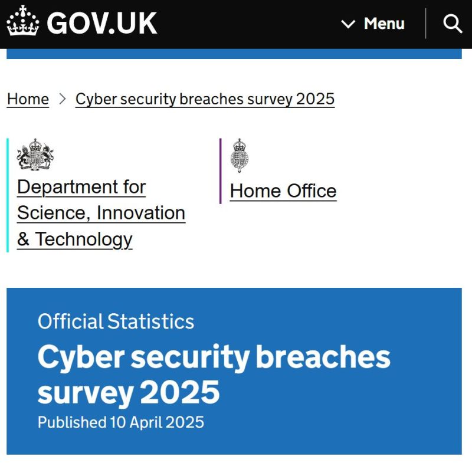This screenshot has width=472, height=476.
Task: Open the Home Office link
Action: (x=283, y=191)
